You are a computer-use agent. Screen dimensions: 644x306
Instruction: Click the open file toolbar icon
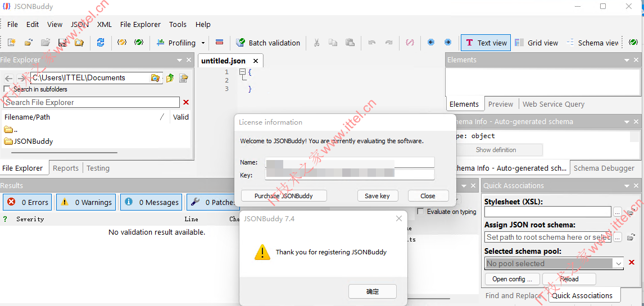coord(28,43)
